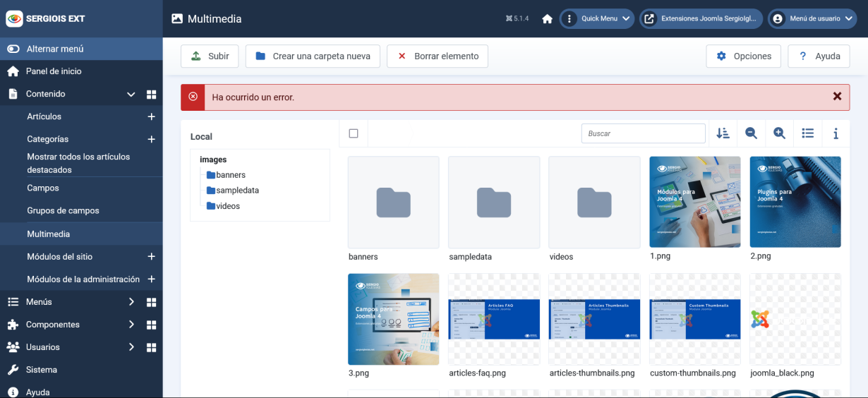868x398 pixels.
Task: Open Extensiones Joomla SergioIgl... external link
Action: (x=701, y=19)
